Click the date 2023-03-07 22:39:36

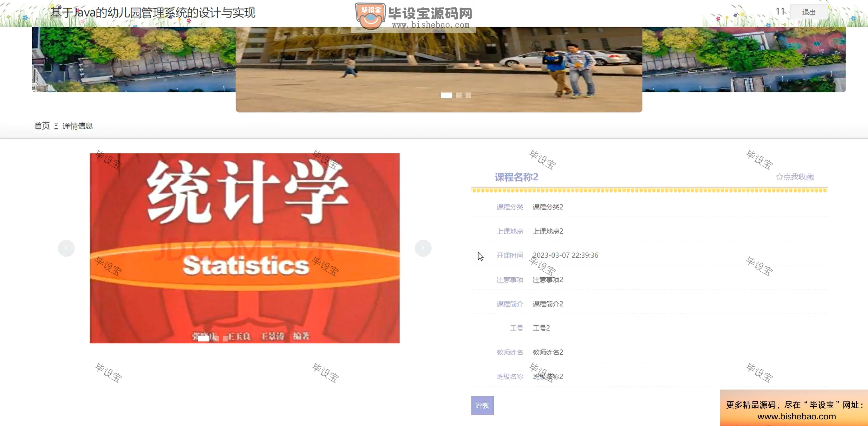[x=565, y=255]
